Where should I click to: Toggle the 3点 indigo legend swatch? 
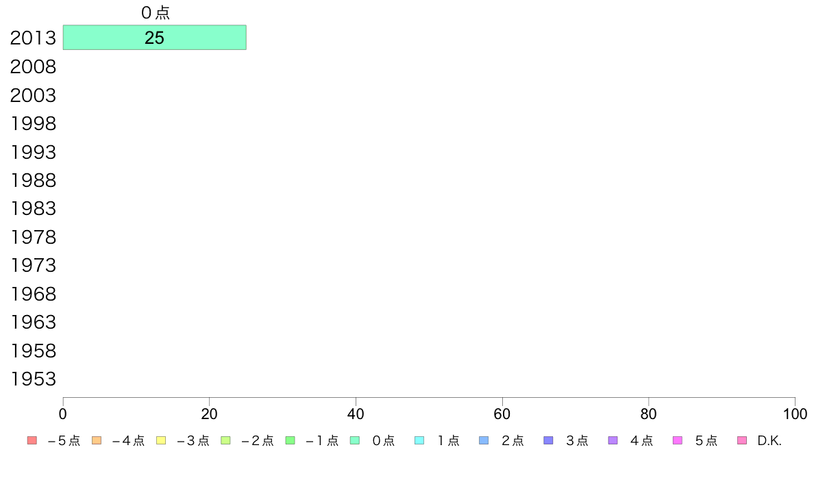point(548,441)
